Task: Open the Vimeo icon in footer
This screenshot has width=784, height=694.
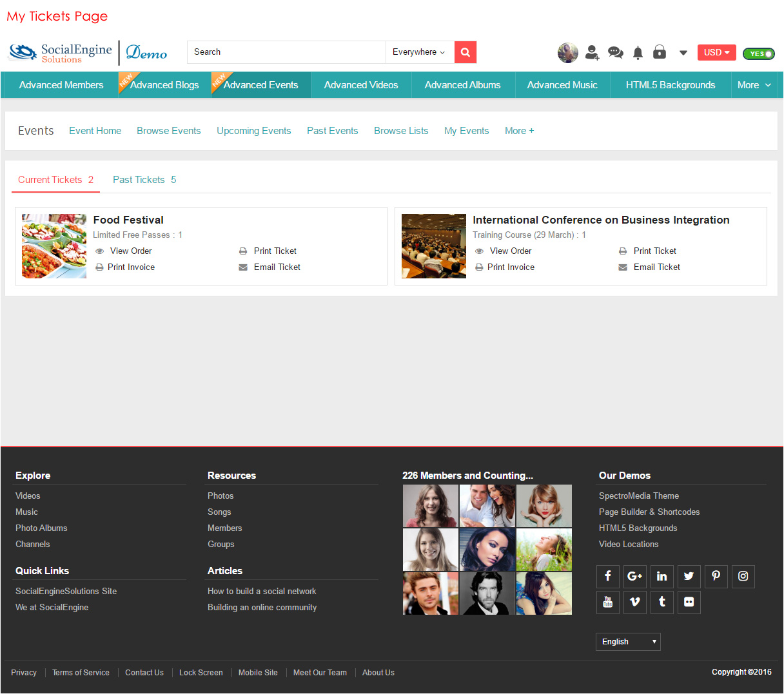Action: (x=635, y=602)
